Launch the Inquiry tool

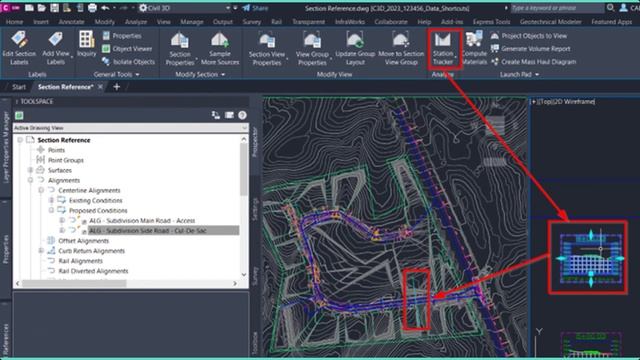pos(87,44)
